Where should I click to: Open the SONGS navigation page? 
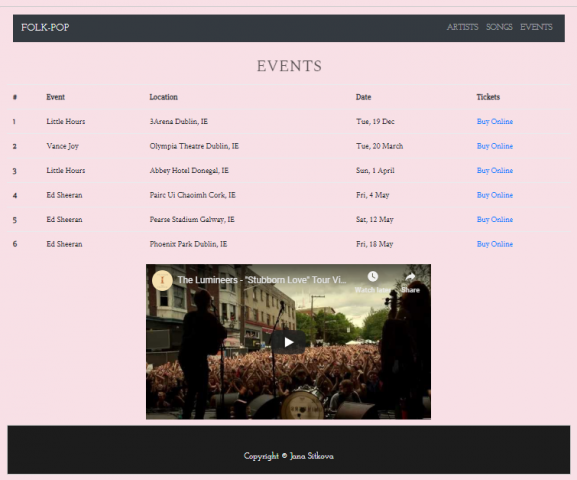tap(499, 27)
